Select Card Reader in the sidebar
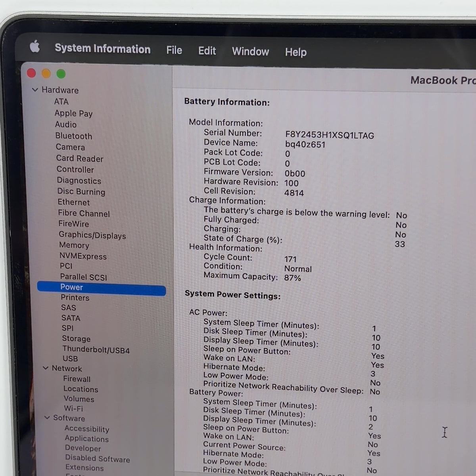 [79, 158]
